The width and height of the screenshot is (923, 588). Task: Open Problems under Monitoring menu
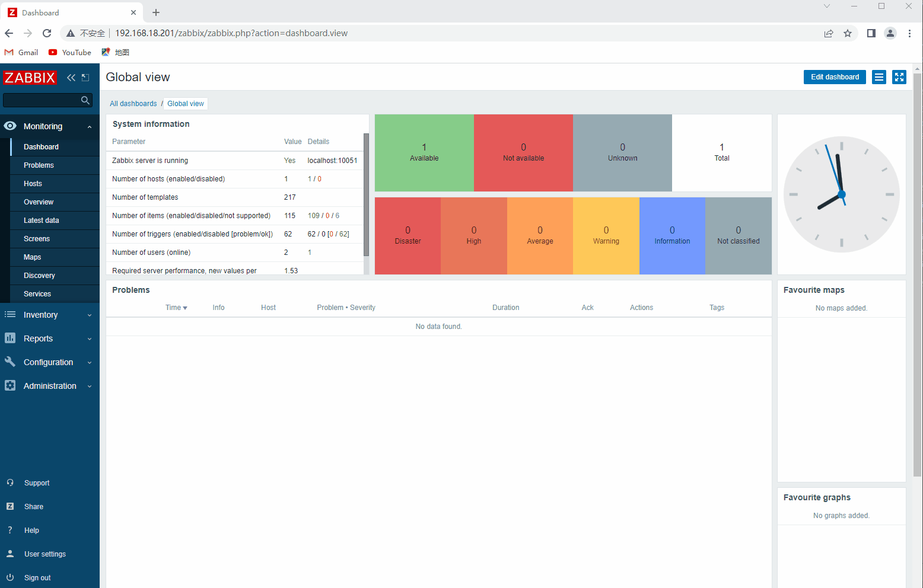tap(39, 165)
